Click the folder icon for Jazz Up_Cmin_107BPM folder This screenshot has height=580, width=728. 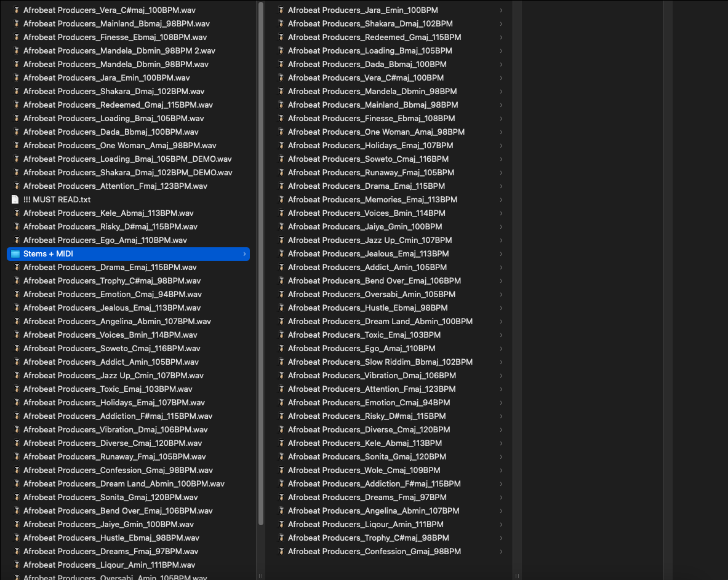point(281,240)
